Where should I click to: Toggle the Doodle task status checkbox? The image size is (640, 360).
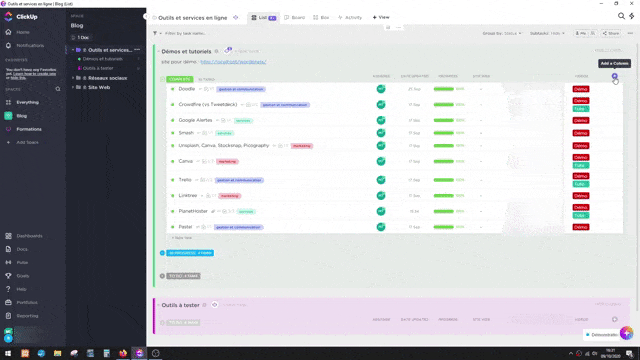pyautogui.click(x=173, y=89)
